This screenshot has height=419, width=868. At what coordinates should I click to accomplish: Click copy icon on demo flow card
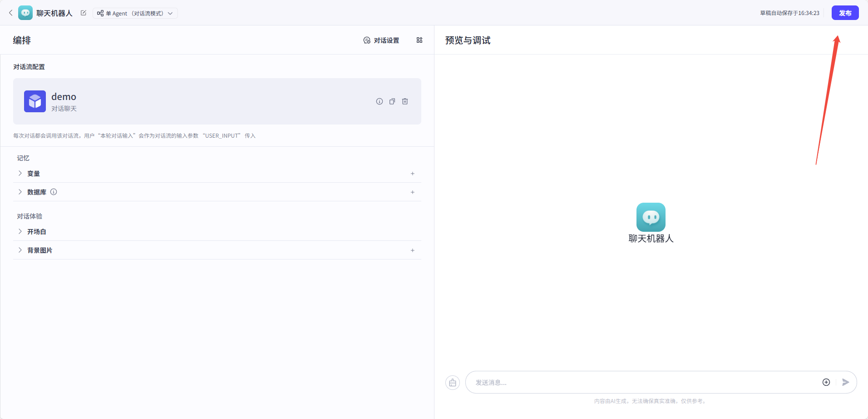pos(392,101)
